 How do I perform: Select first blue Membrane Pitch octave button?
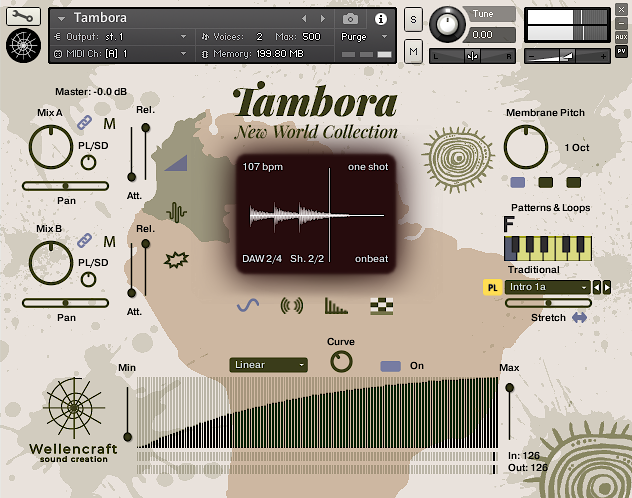518,183
